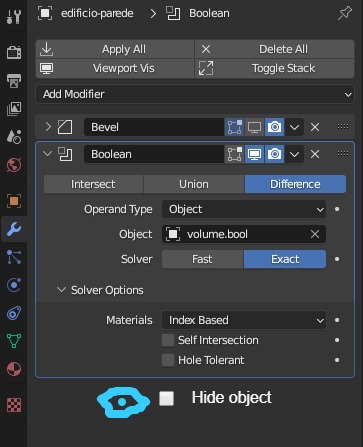Toggle Bevel edit mode display

(234, 127)
